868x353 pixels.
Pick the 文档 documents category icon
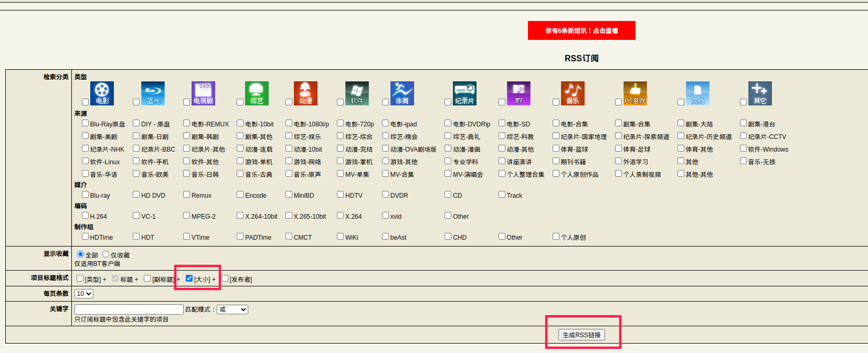(x=697, y=93)
